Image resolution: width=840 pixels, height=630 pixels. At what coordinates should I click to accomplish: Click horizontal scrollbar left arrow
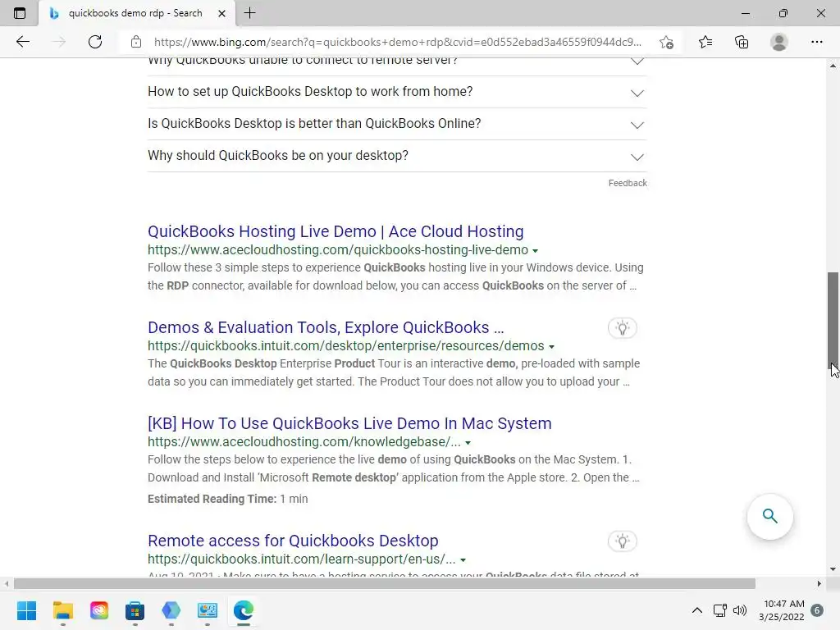(7, 583)
